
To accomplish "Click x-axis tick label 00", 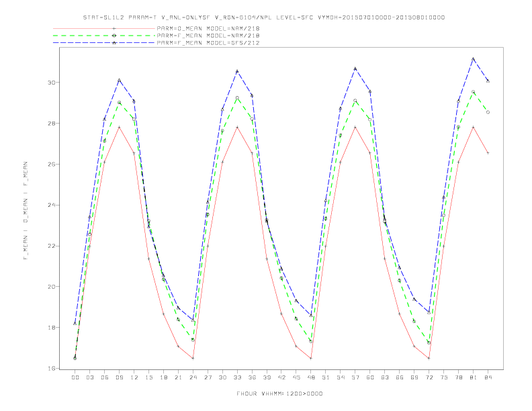I will click(75, 377).
